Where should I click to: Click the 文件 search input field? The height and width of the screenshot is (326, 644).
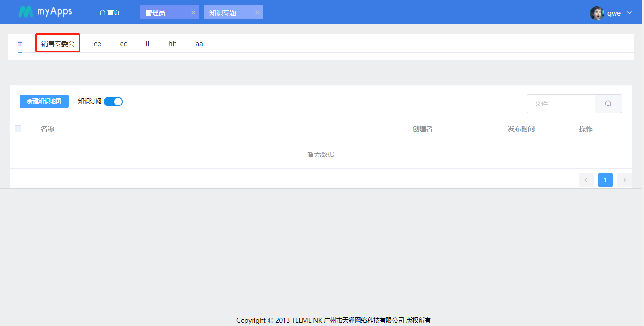pyautogui.click(x=561, y=104)
